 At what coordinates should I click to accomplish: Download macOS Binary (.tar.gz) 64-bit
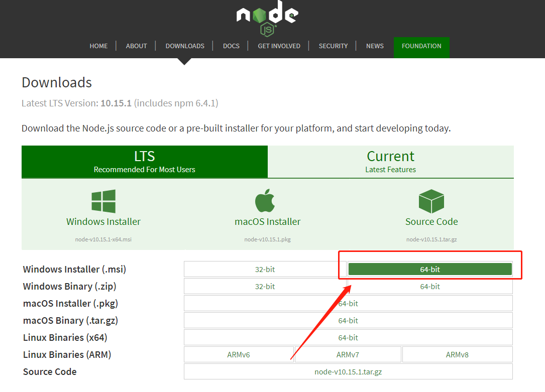348,320
